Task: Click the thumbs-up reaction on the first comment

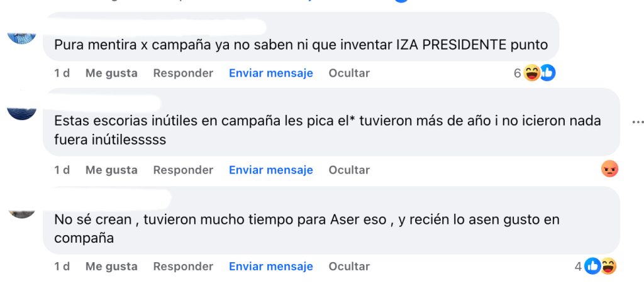Action: pyautogui.click(x=547, y=73)
